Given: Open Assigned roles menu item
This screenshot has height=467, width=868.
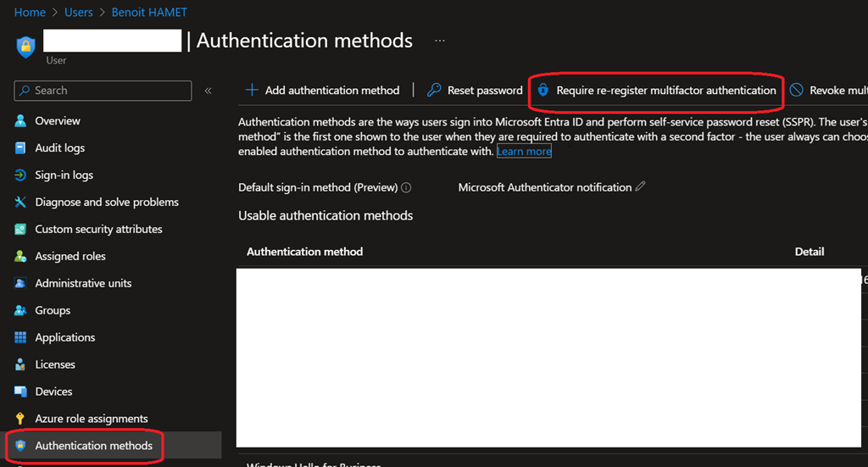Looking at the screenshot, I should coord(70,256).
